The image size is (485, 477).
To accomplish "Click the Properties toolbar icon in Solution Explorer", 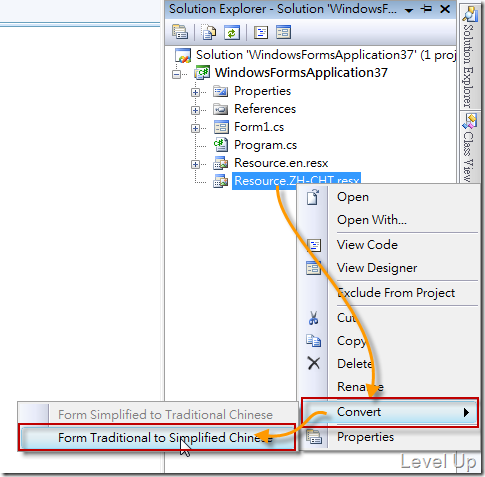I will pos(180,32).
